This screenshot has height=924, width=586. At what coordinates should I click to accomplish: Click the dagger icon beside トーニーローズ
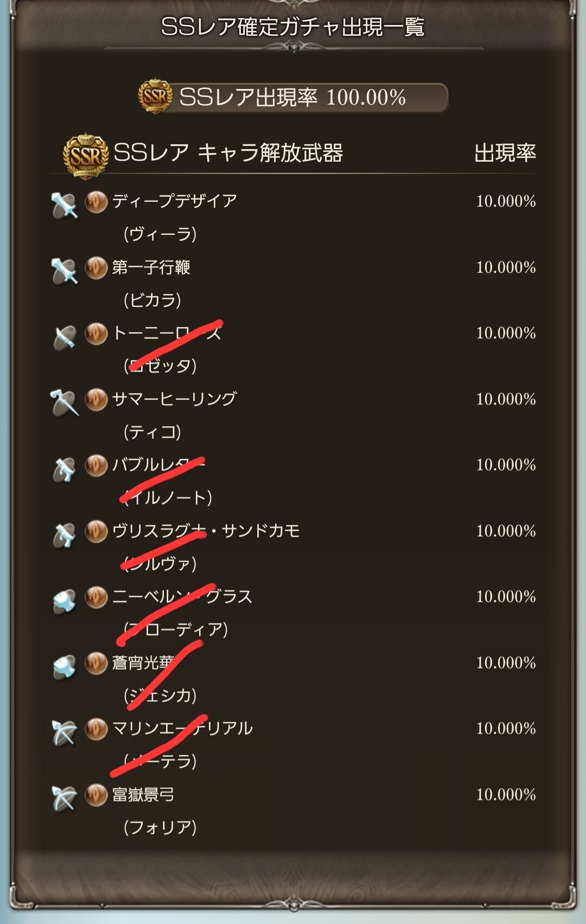coord(65,337)
